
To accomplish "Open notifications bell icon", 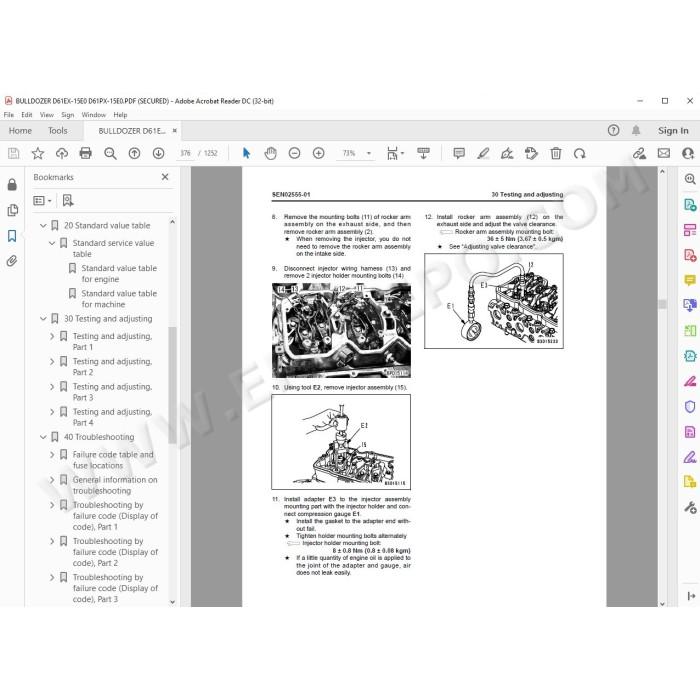I will click(x=636, y=130).
